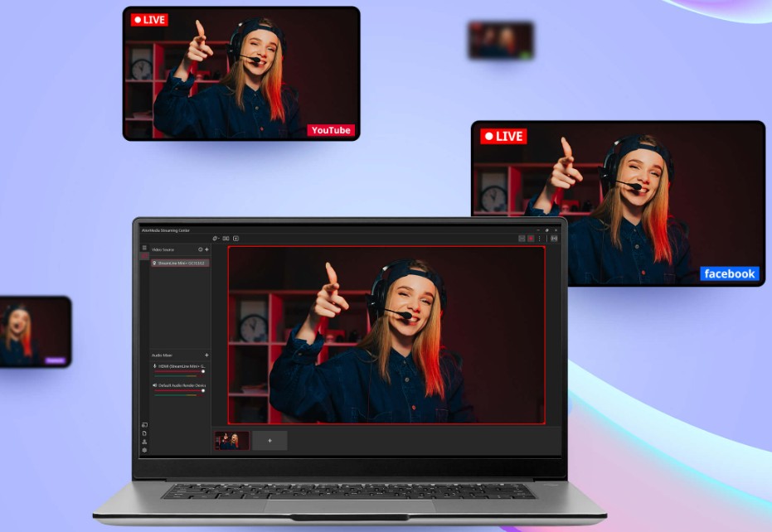Mute the Default Audio Render Device speaker
The image size is (772, 532).
(x=154, y=385)
